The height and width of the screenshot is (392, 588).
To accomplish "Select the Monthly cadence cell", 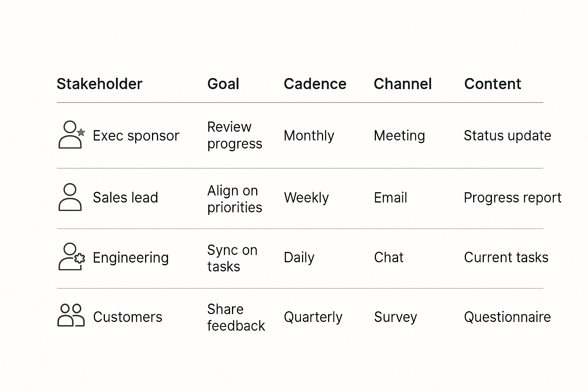I will click(x=309, y=136).
